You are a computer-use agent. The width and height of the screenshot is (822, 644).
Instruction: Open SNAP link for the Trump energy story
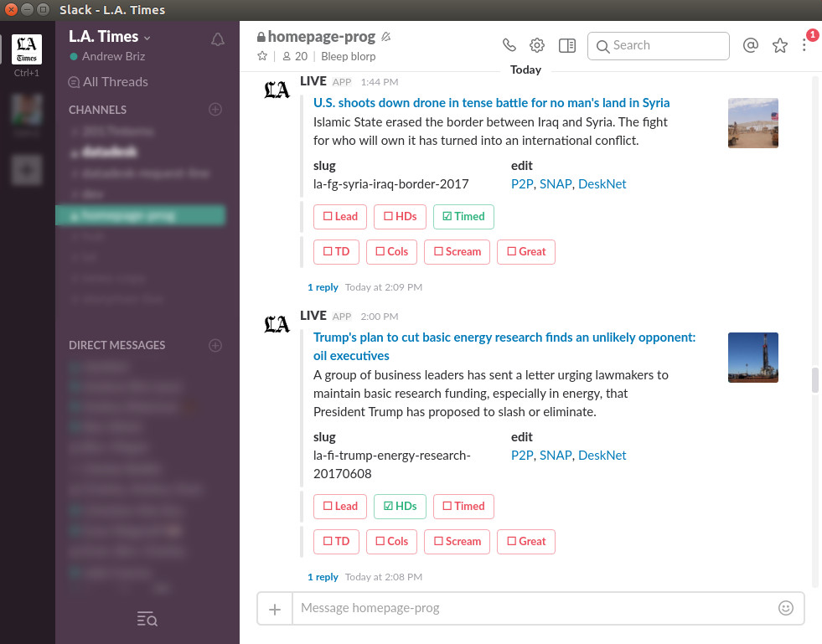point(556,456)
